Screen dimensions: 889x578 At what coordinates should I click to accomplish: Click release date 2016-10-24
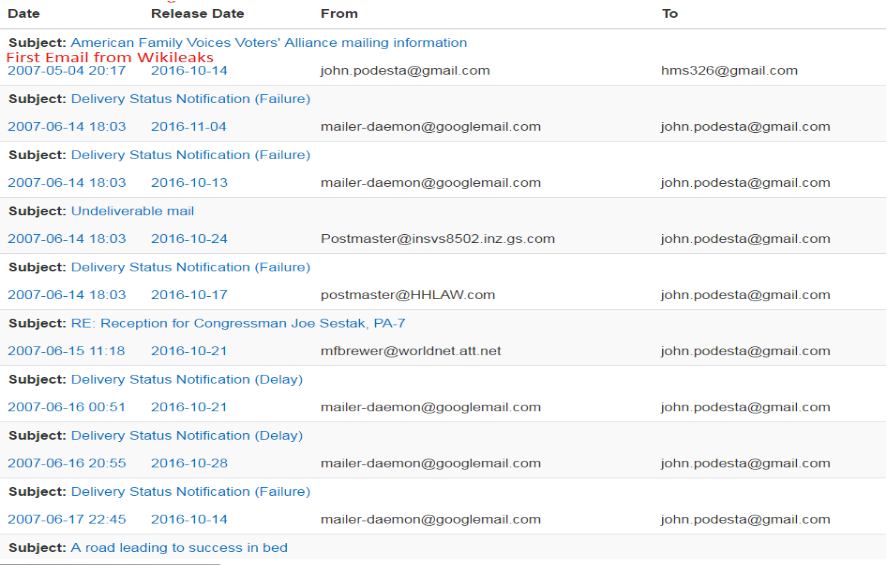189,239
